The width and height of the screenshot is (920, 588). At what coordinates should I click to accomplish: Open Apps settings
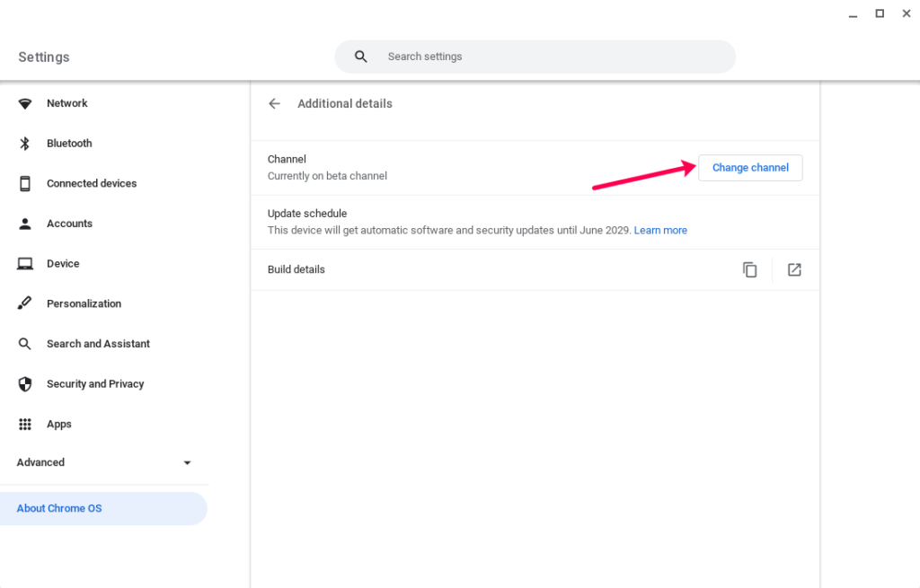click(58, 425)
